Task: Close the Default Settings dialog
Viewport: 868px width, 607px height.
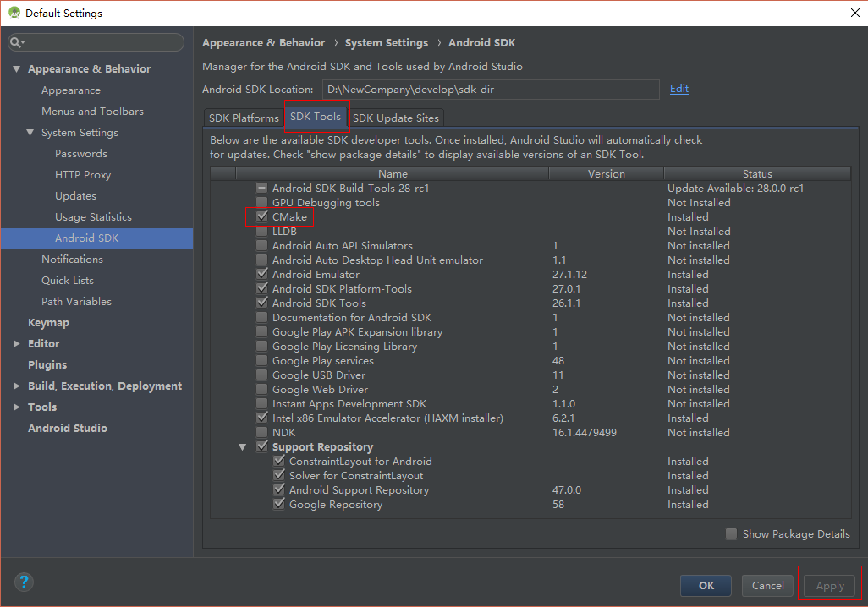Action: (854, 13)
